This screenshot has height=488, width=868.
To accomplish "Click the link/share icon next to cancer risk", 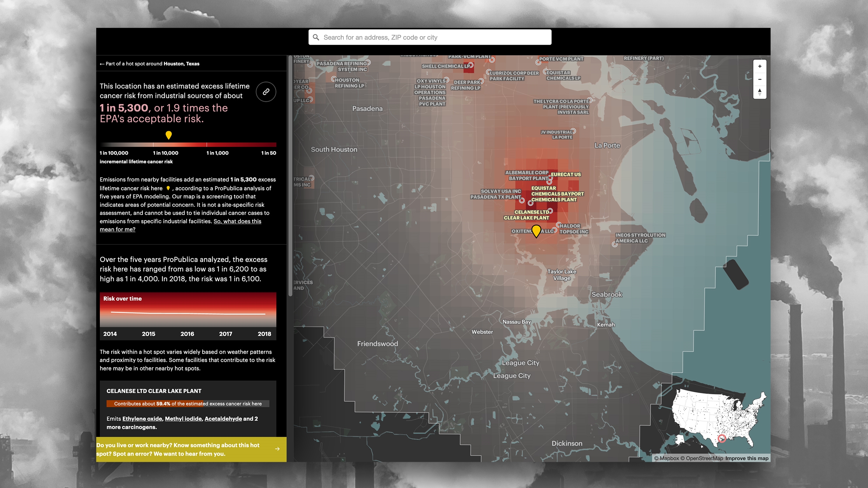I will pyautogui.click(x=266, y=92).
